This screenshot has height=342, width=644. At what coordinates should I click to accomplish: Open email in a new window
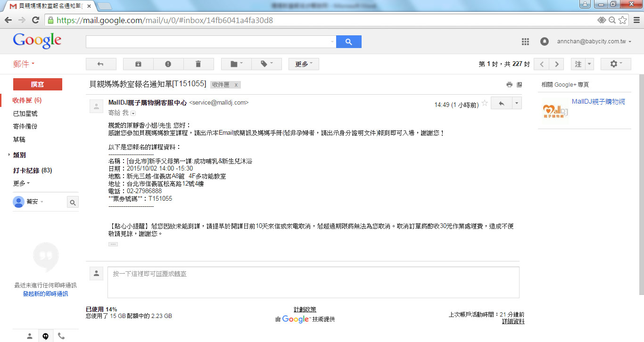[519, 84]
